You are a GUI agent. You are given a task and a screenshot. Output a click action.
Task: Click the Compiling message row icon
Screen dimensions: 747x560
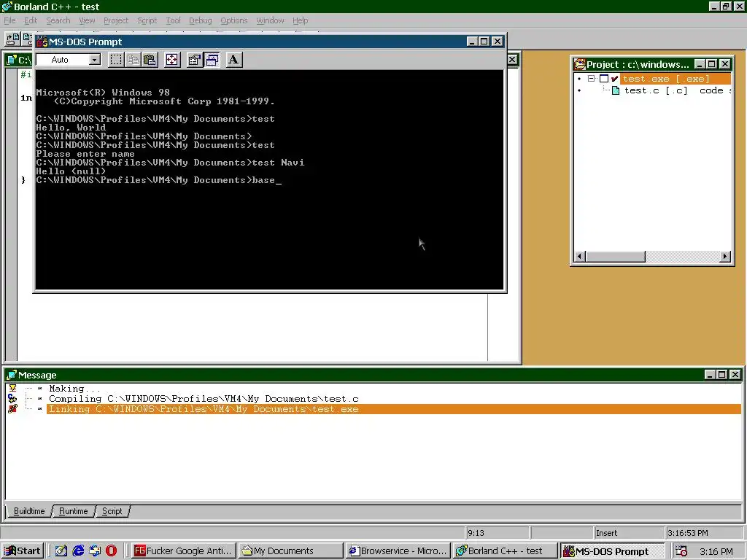[x=12, y=399]
